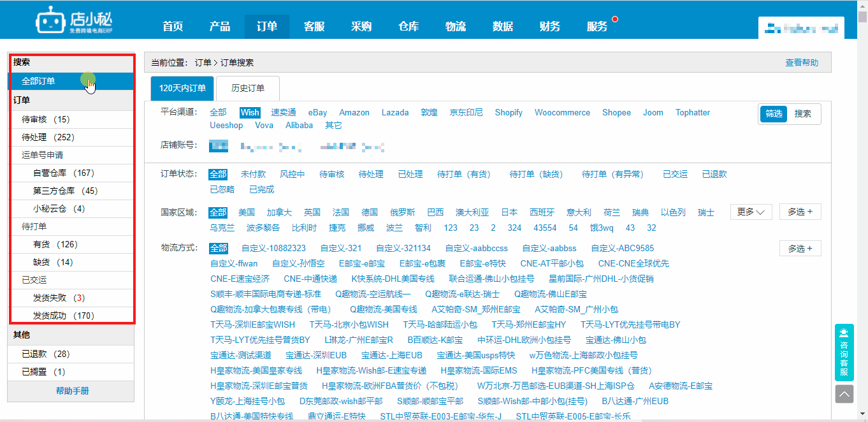Filter platform by 速卖通

[x=284, y=112]
